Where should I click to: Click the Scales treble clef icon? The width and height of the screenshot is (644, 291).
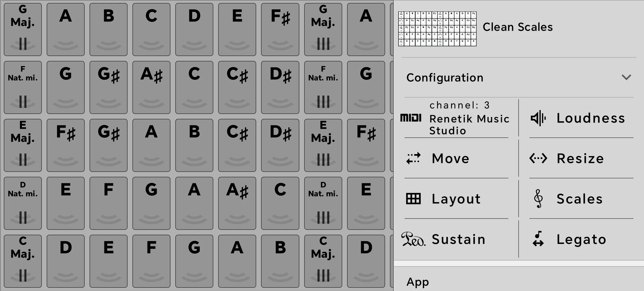538,199
